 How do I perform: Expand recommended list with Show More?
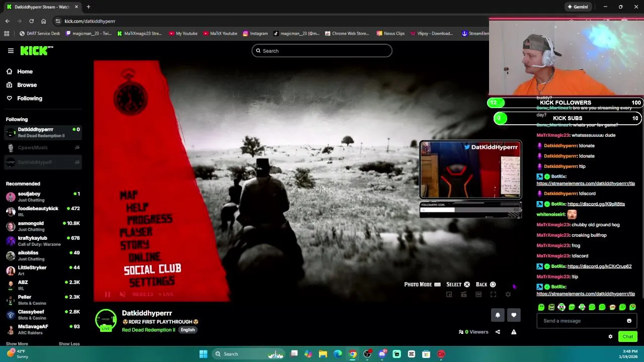pos(17,344)
